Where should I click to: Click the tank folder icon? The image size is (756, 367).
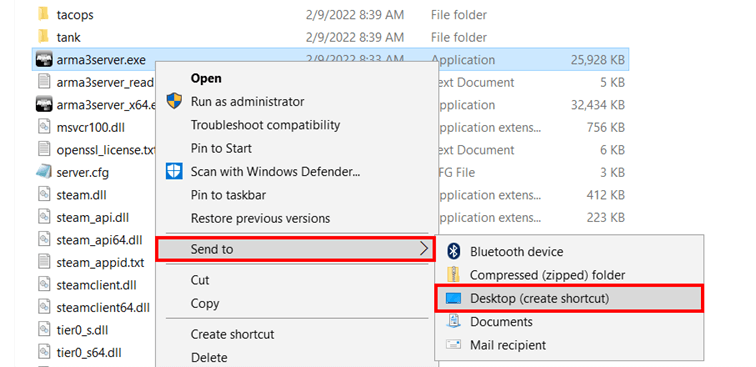point(43,36)
